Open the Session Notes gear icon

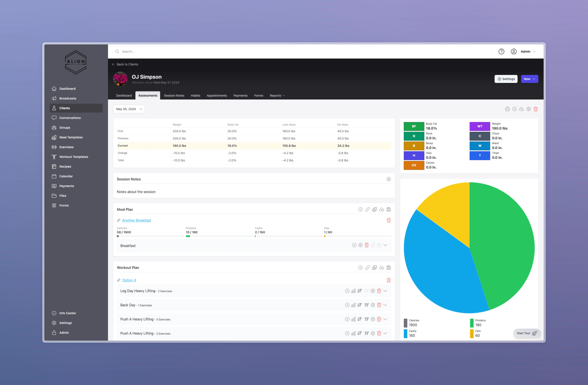pyautogui.click(x=389, y=179)
